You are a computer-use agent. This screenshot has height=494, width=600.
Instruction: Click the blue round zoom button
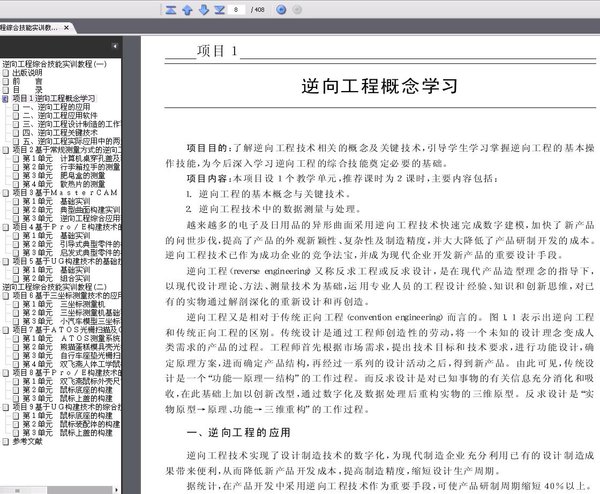tap(281, 10)
